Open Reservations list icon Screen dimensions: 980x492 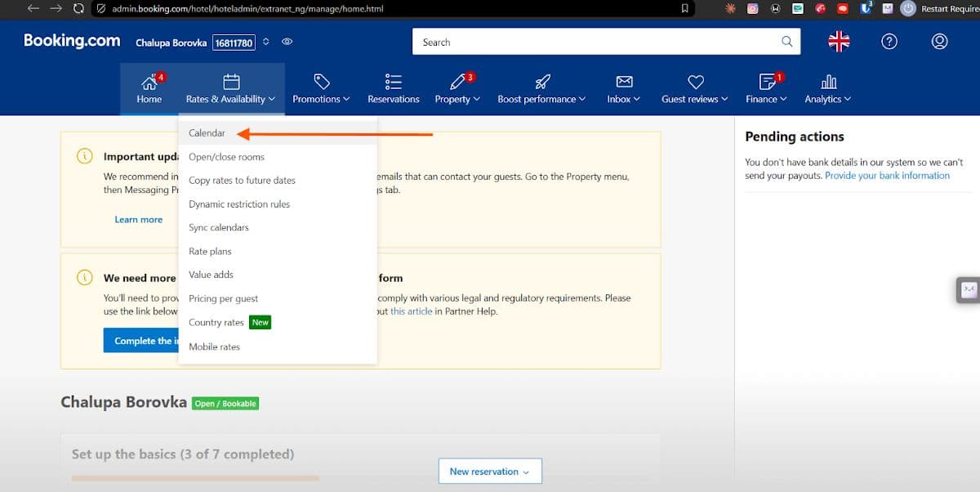click(394, 82)
